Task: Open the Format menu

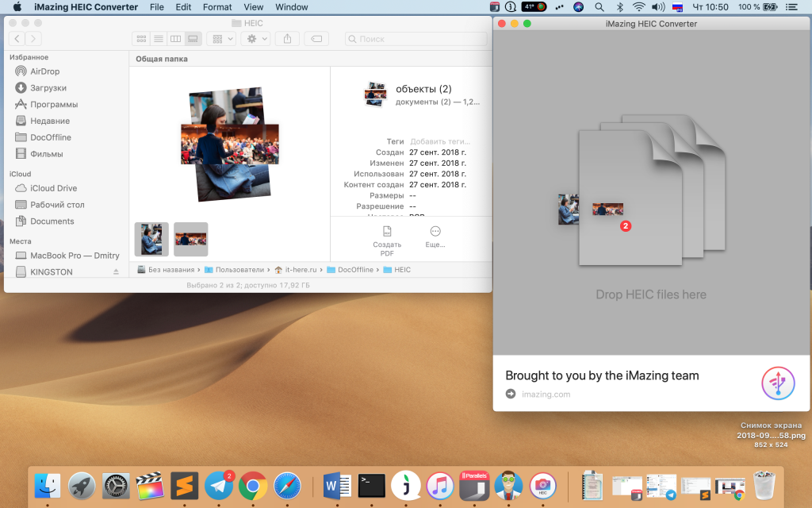Action: (x=217, y=7)
